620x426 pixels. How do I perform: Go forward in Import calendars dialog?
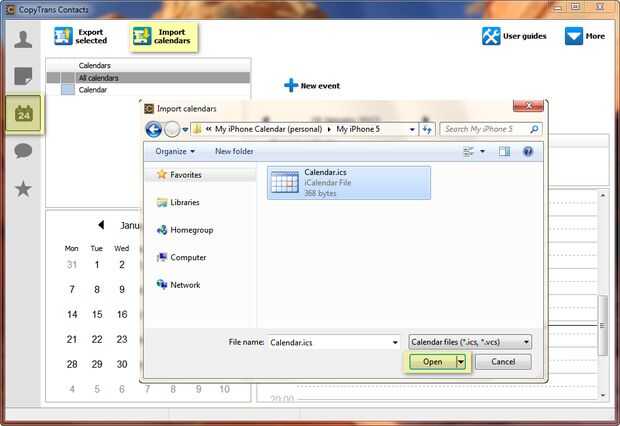tap(172, 129)
